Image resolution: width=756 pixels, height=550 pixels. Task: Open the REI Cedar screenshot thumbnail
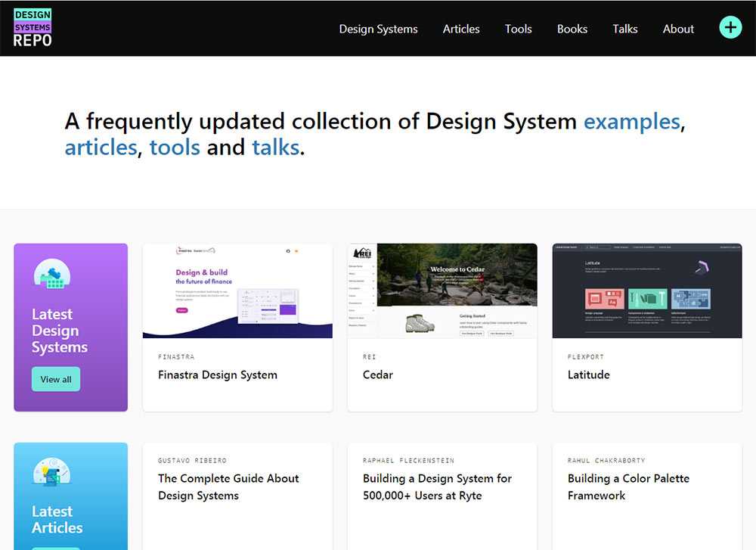442,291
